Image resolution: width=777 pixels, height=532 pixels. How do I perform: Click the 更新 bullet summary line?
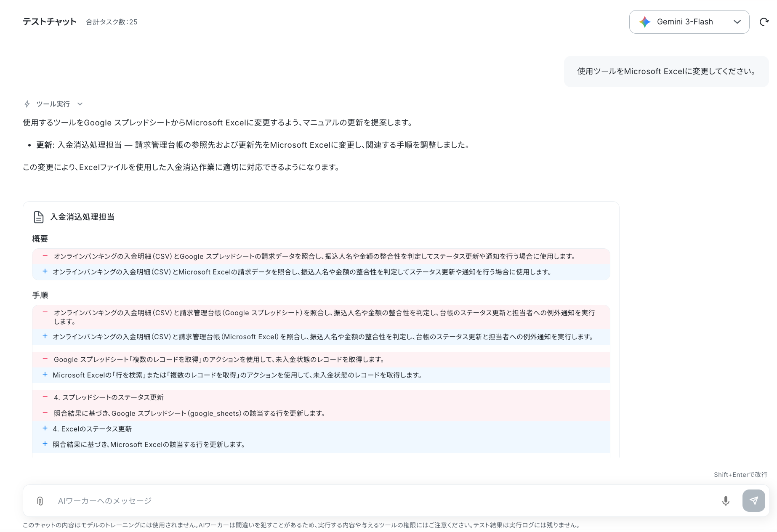[253, 145]
